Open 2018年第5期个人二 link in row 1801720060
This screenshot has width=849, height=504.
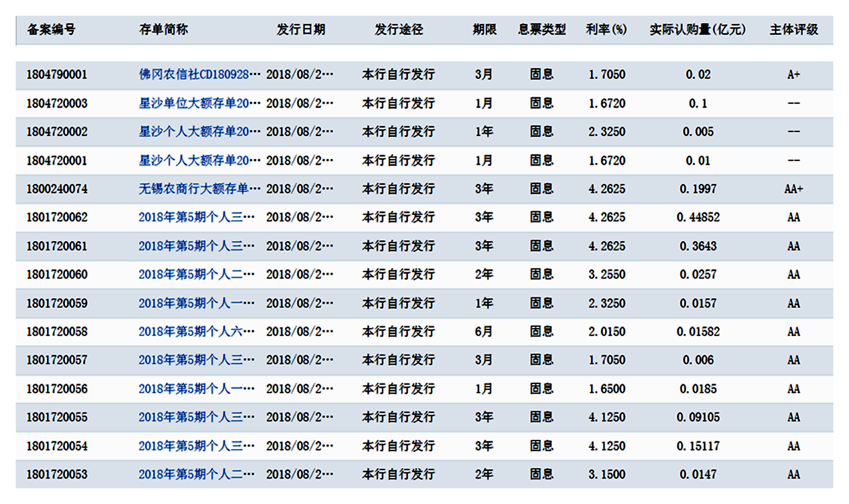(x=196, y=274)
